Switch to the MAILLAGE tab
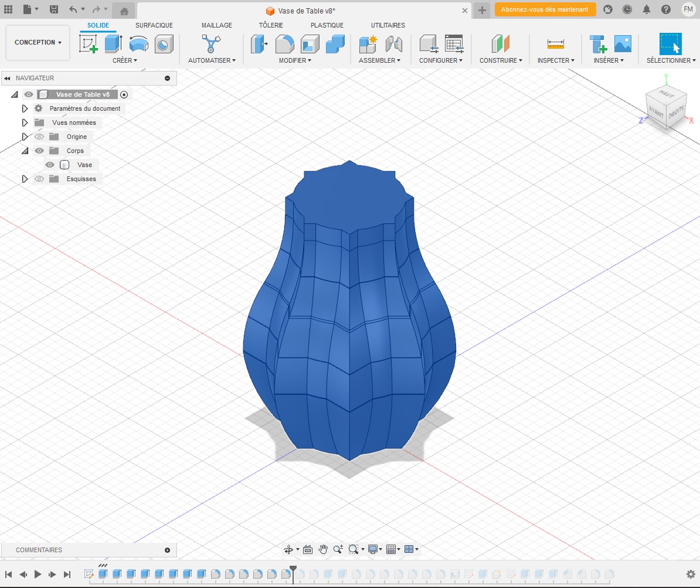 click(217, 25)
